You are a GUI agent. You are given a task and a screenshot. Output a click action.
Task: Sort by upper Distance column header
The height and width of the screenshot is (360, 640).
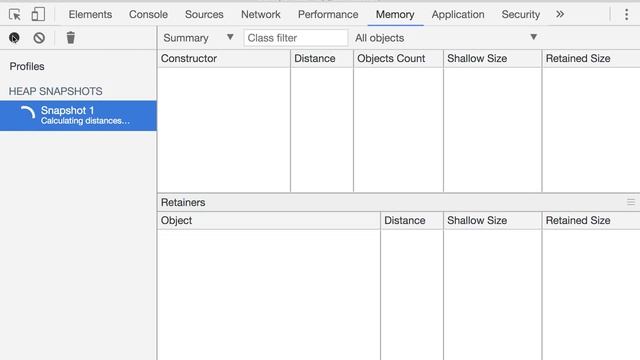point(322,58)
